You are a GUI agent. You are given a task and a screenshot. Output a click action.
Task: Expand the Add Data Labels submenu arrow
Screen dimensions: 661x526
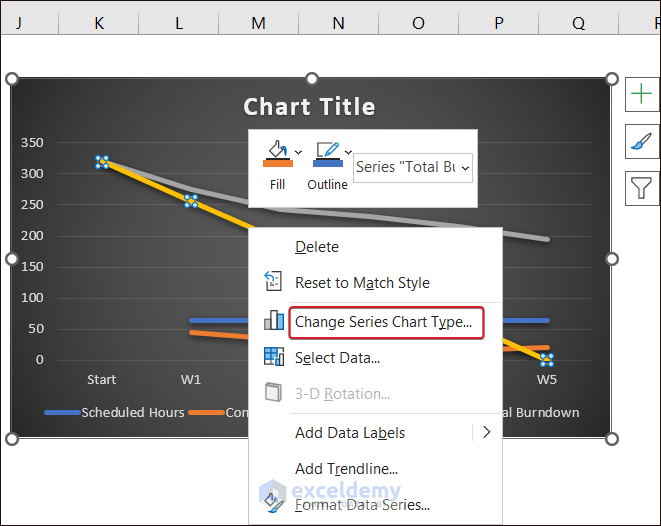click(487, 433)
